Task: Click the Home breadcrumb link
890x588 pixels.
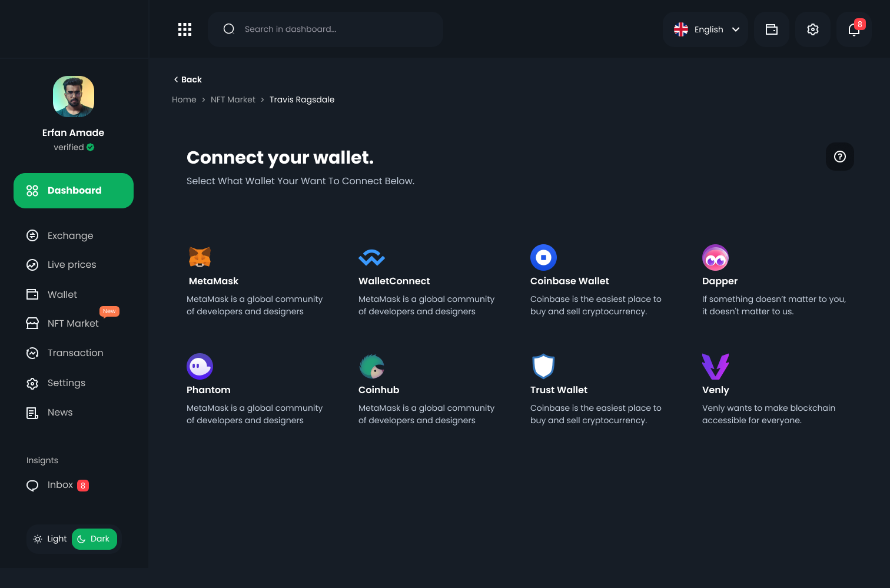Action: coord(184,99)
